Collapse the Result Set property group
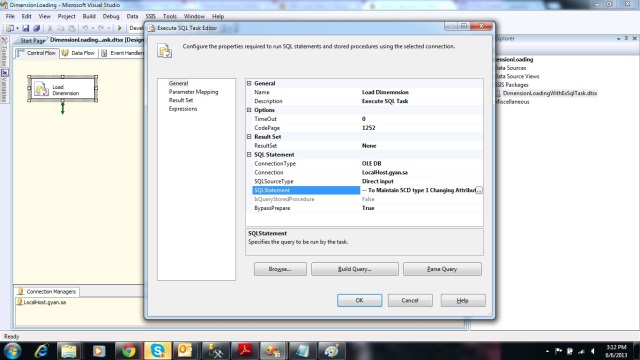 249,137
